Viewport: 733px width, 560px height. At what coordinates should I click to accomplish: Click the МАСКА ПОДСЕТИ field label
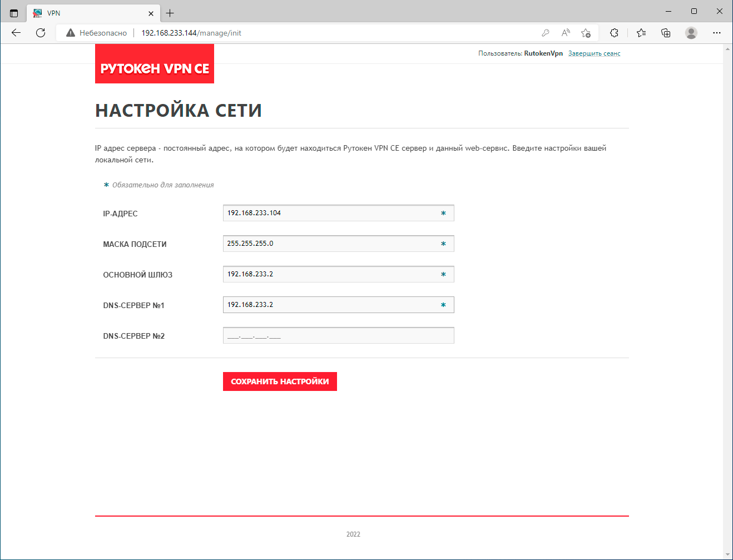pyautogui.click(x=135, y=244)
